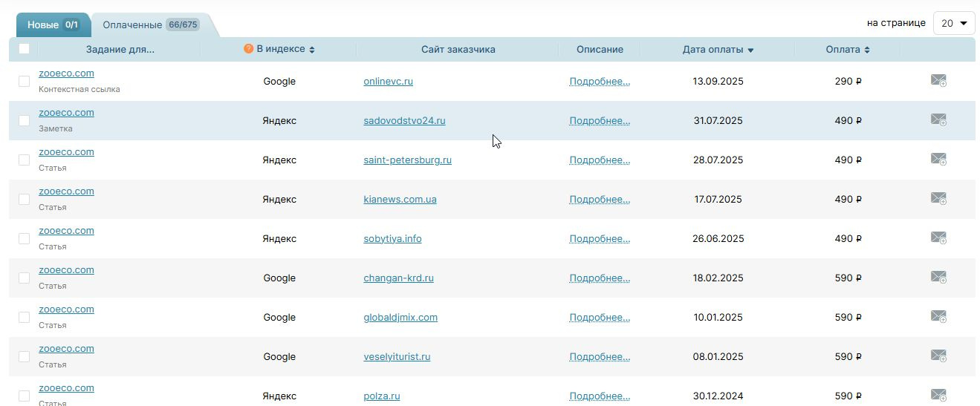Check the changan-krd.ru row checkbox

[24, 278]
